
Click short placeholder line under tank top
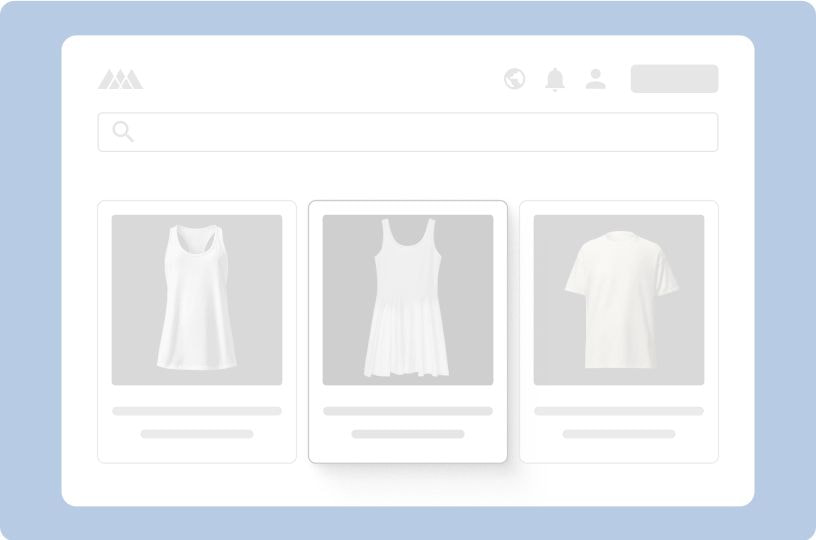[x=197, y=434]
